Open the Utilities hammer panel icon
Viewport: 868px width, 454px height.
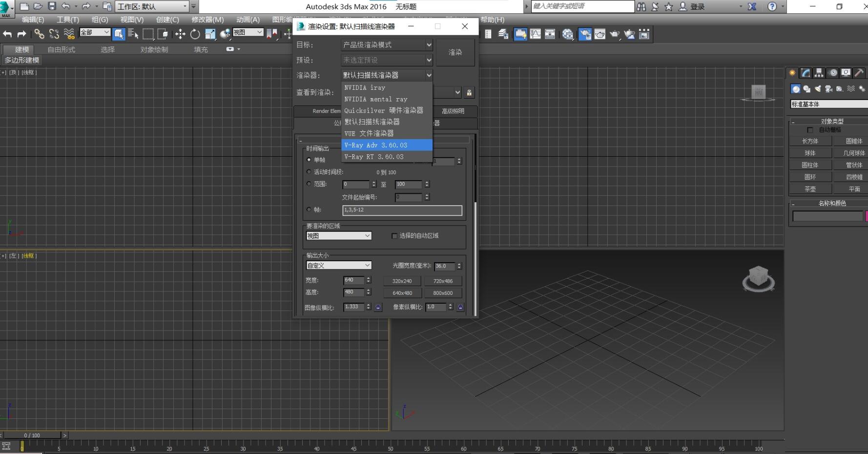coord(859,73)
